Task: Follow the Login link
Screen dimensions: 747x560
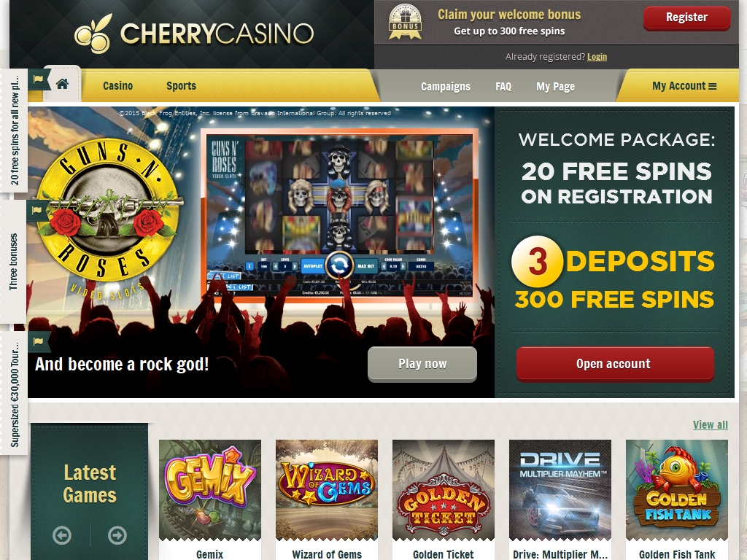Action: (x=597, y=57)
